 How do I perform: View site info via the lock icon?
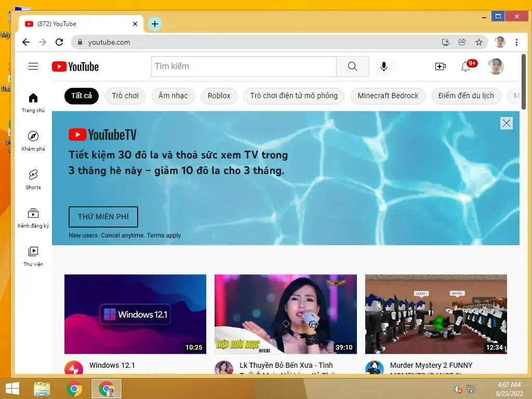[x=79, y=42]
